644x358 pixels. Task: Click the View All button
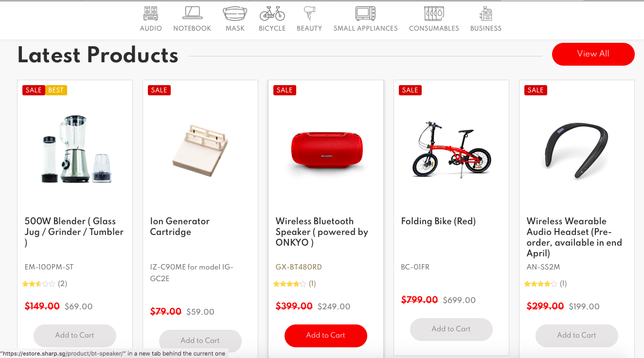[x=593, y=54]
